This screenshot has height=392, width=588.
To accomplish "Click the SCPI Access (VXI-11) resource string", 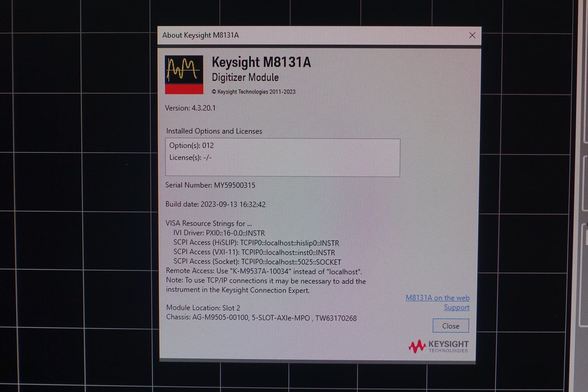I will [254, 252].
